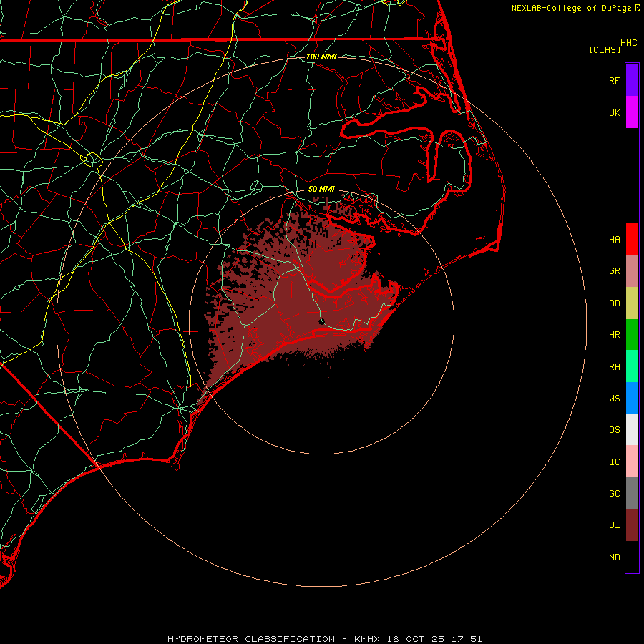Click the KMHX station identifier

[x=367, y=639]
